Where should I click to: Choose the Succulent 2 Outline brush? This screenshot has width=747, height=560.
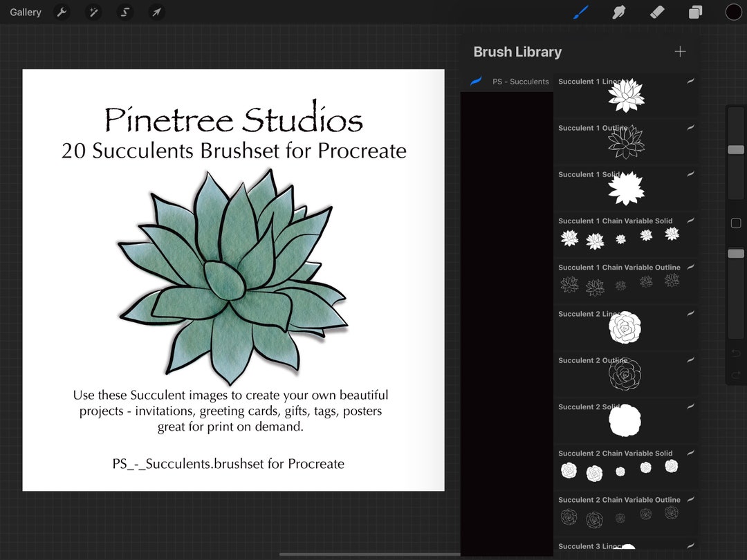point(625,374)
